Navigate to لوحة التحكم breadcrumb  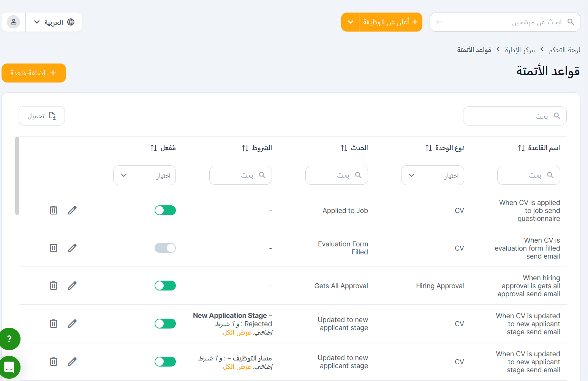pyautogui.click(x=564, y=50)
